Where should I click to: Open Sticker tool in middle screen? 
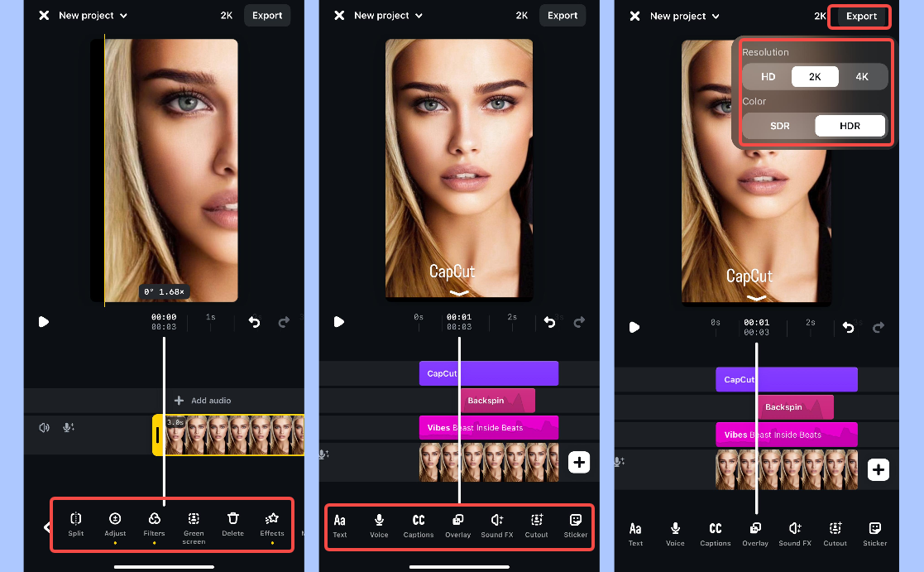point(575,526)
